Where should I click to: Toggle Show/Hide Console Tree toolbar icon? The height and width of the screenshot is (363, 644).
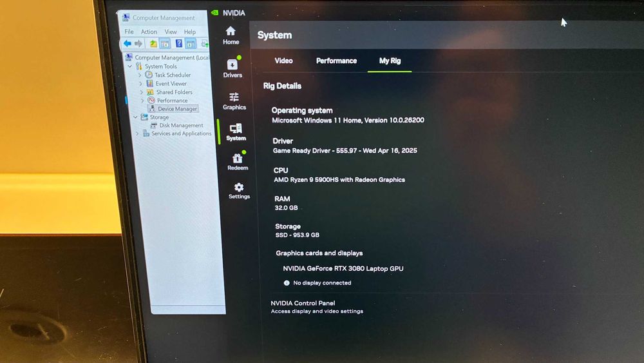[165, 44]
